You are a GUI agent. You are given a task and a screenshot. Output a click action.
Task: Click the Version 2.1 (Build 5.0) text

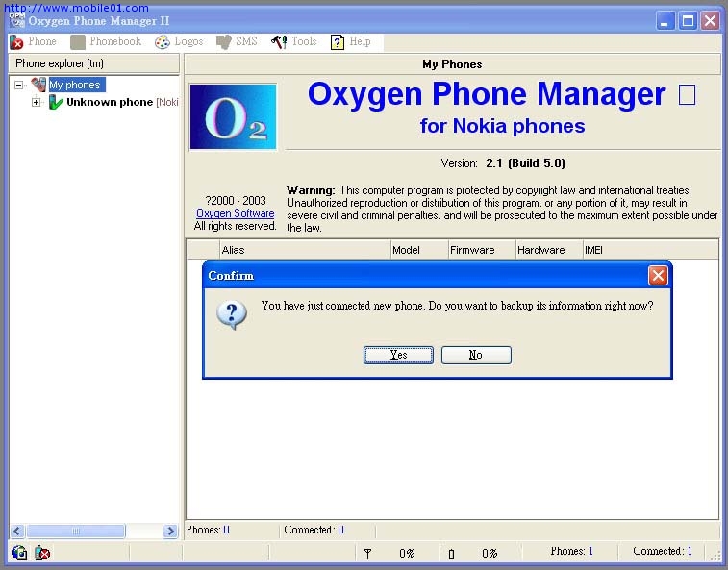point(503,163)
